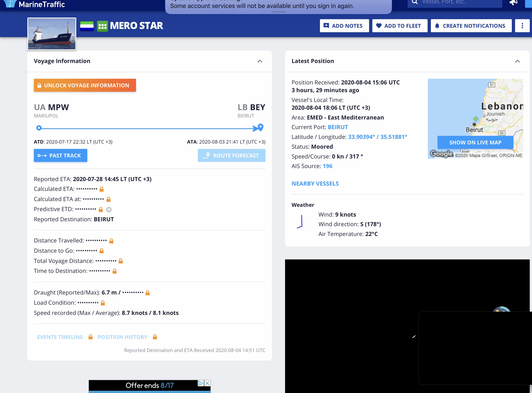Viewport: 532px width, 393px height.
Task: Collapse the Voyage Information panel
Action: coord(260,61)
